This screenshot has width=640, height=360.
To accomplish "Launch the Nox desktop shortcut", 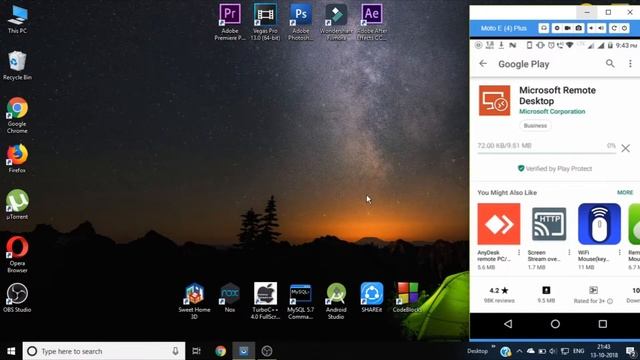I will click(x=230, y=297).
